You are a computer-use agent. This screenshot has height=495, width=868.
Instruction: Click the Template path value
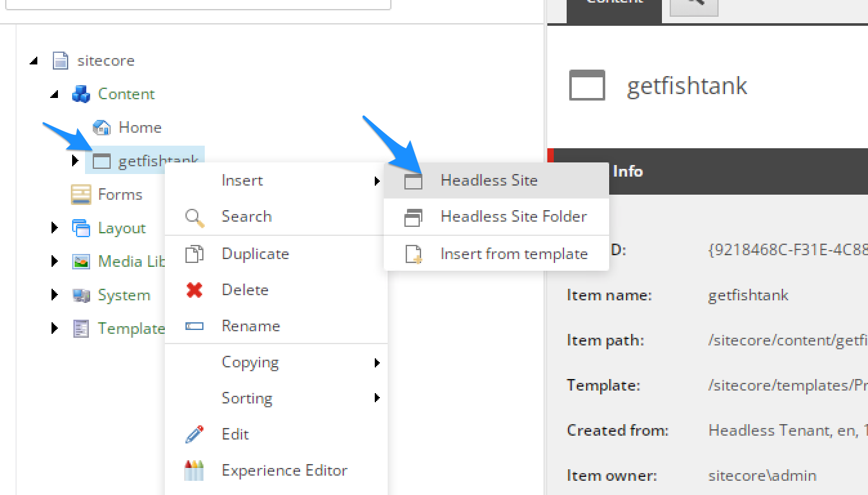(788, 385)
